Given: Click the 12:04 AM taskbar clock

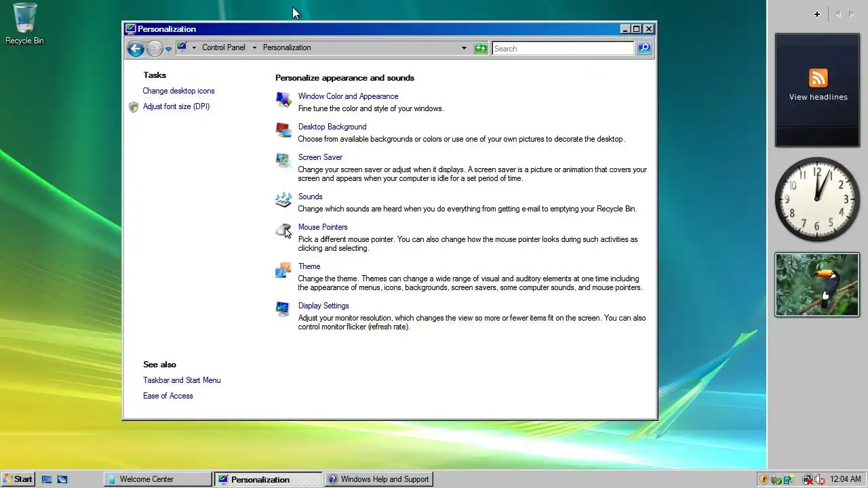Looking at the screenshot, I should 846,479.
